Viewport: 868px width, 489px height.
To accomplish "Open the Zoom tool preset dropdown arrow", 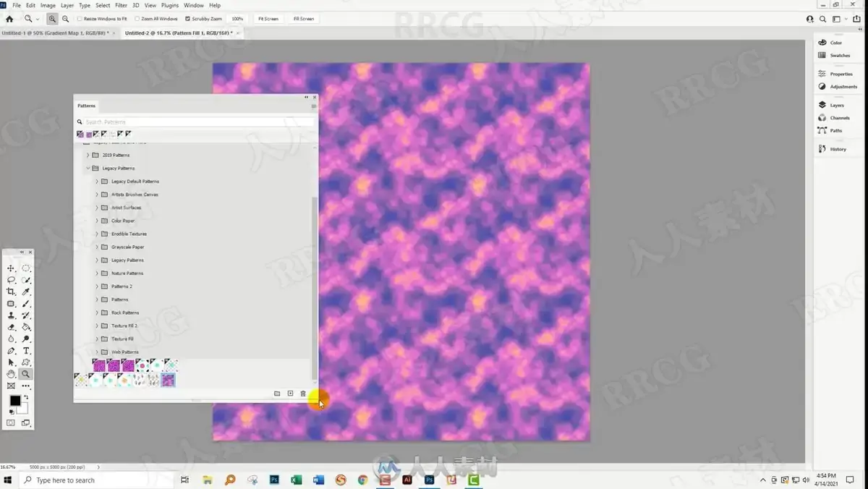I will [36, 19].
